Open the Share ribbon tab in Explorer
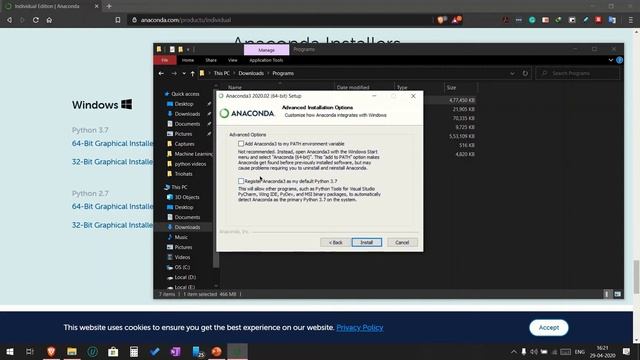Viewport: 640px width, 360px height. (211, 60)
